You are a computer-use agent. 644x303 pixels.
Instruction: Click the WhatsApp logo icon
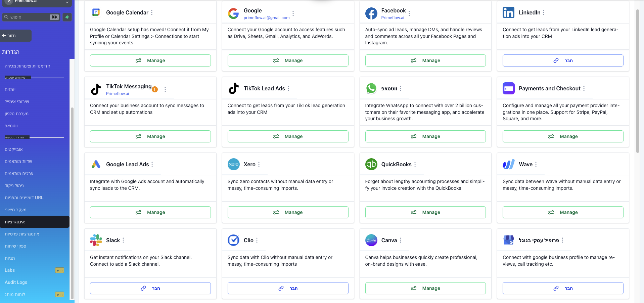[x=371, y=88]
